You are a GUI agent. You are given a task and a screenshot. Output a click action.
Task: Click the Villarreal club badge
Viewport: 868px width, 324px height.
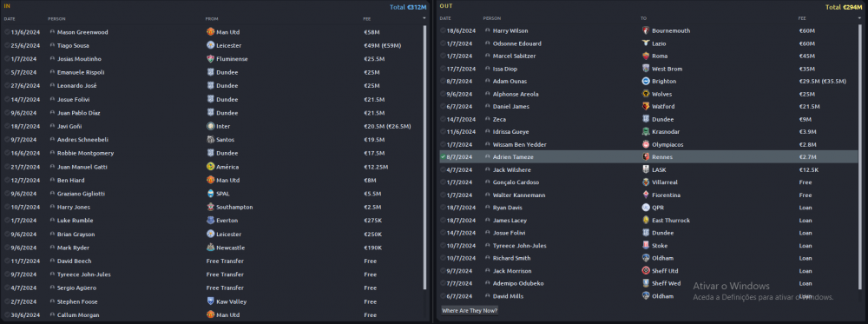click(x=646, y=182)
